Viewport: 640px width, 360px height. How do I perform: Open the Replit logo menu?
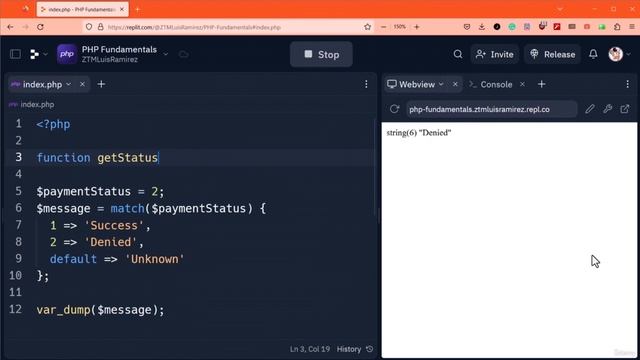[x=34, y=54]
